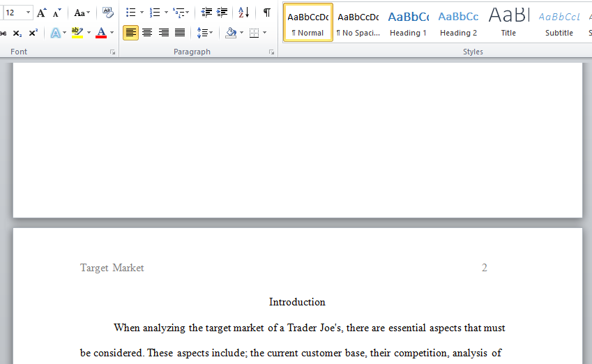Image resolution: width=592 pixels, height=364 pixels.
Task: Expand the Multilevel List dropdown arrow
Action: click(x=188, y=13)
